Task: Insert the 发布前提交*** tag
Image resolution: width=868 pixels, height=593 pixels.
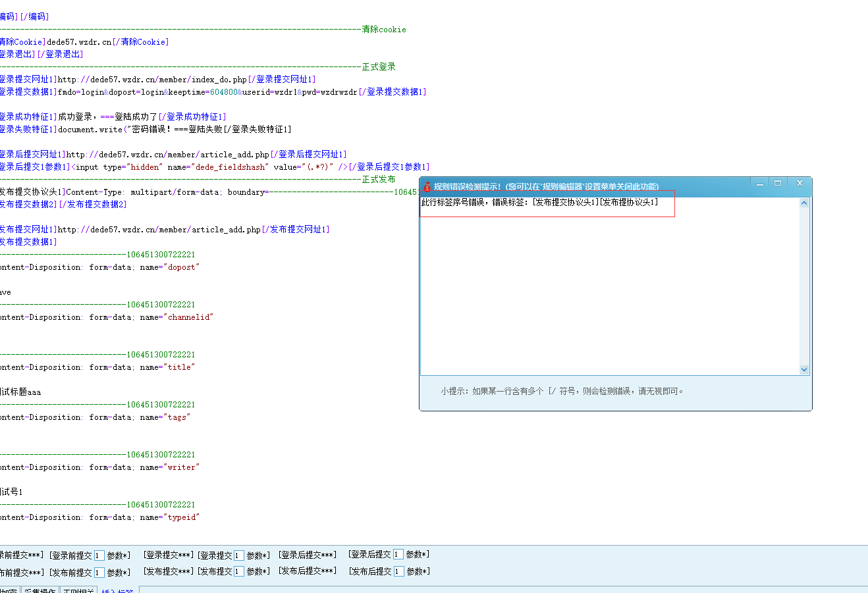Action: click(x=20, y=571)
